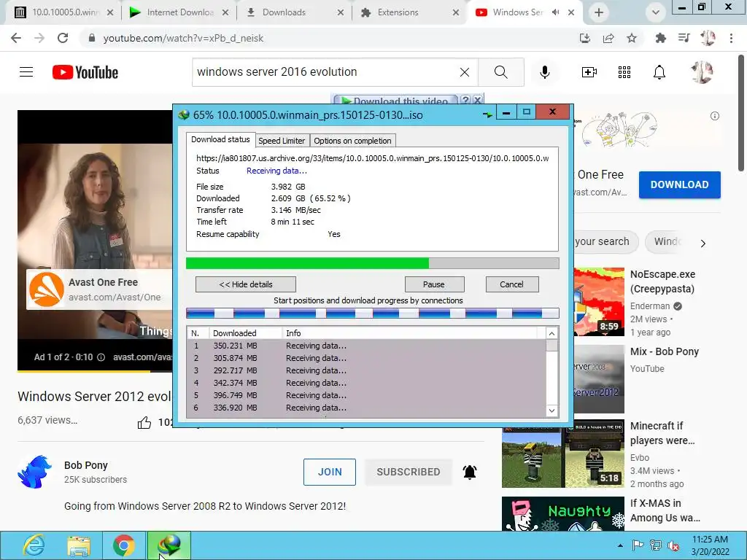This screenshot has height=560, width=747.
Task: Open Chrome tab search dropdown
Action: [656, 12]
